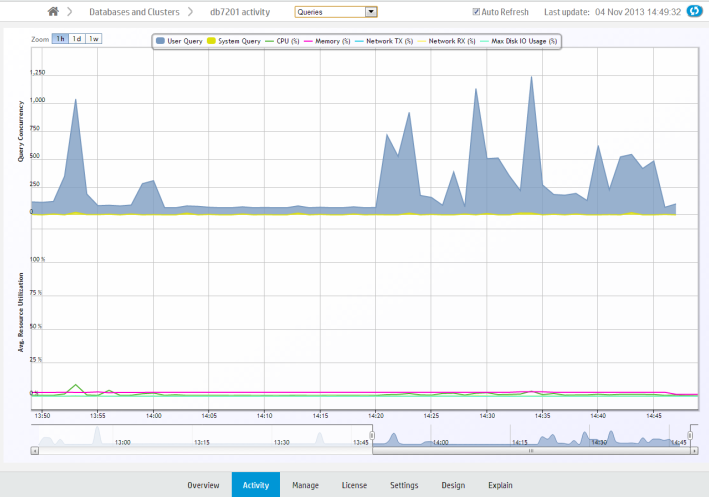
Task: Set zoom to 1d
Action: click(77, 39)
